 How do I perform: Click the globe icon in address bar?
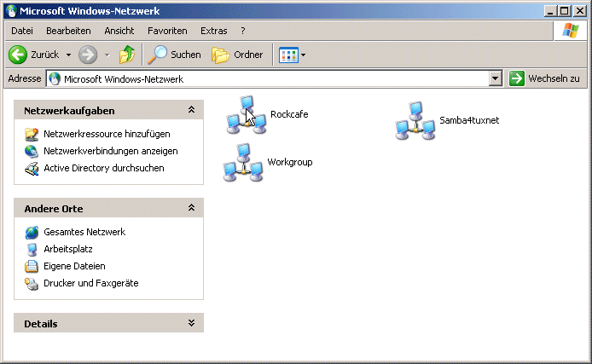point(55,78)
